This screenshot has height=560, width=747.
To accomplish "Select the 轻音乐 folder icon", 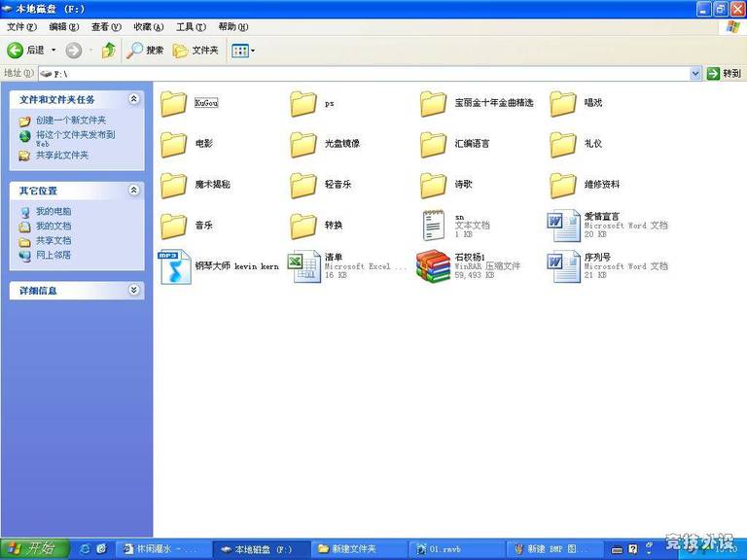I will (303, 186).
